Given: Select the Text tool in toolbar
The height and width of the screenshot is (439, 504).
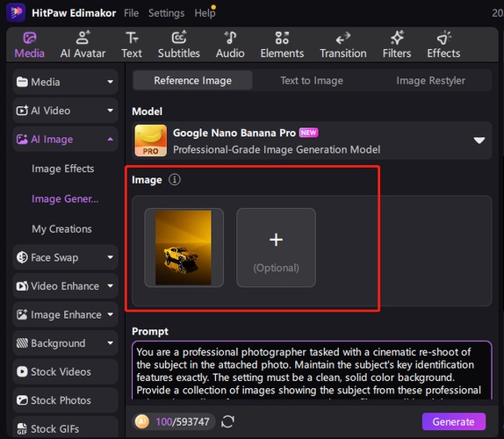Looking at the screenshot, I should (x=132, y=46).
